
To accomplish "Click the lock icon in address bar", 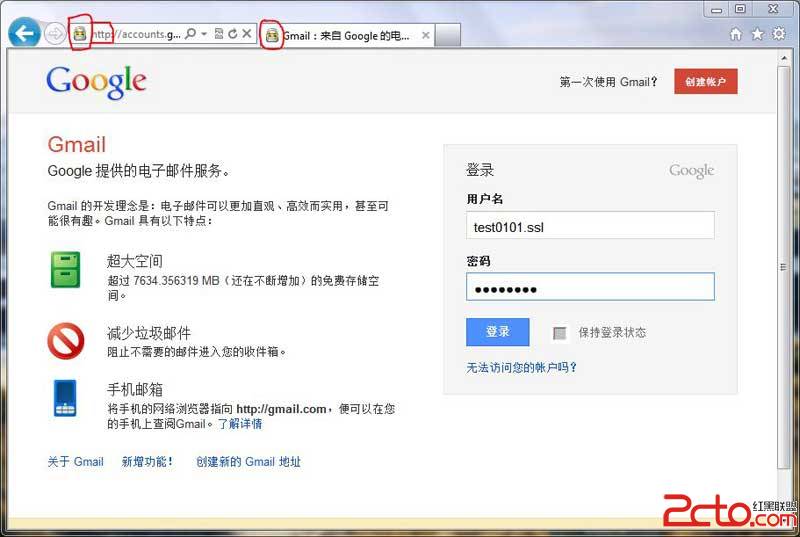I will (x=80, y=34).
